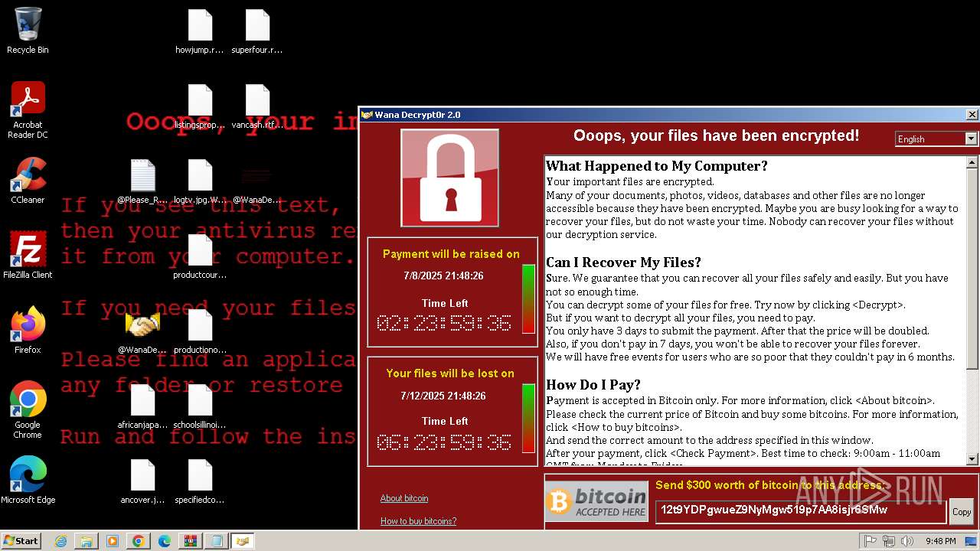Click the About bitcoin link

404,498
